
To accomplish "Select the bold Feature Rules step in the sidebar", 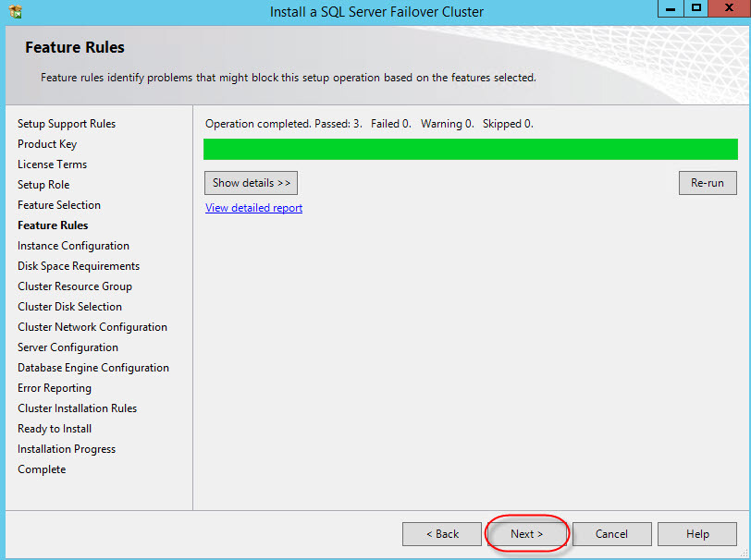I will (53, 225).
